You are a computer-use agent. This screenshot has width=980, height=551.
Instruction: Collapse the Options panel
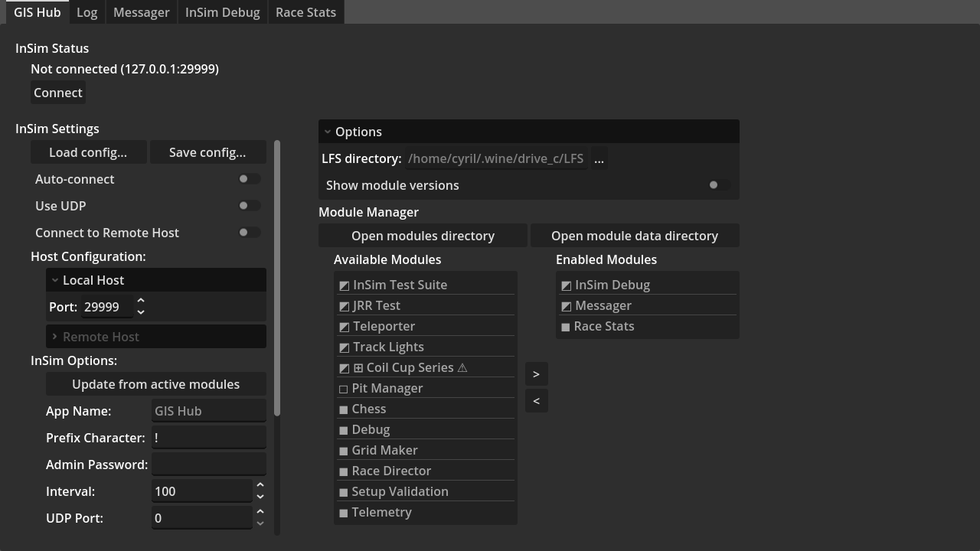click(x=328, y=132)
